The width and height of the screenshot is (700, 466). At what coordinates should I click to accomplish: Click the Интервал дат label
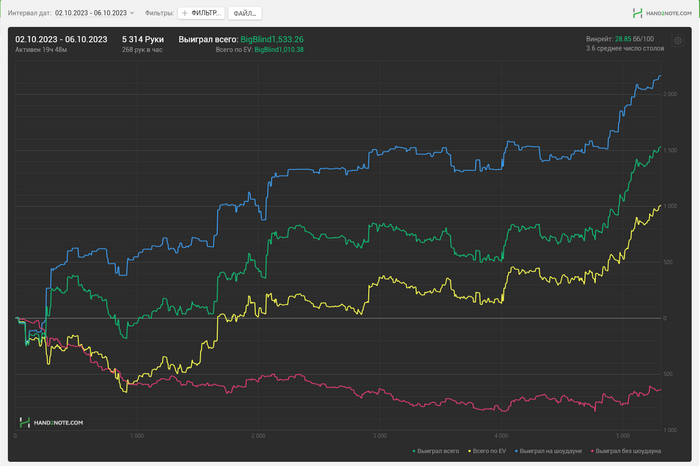29,13
